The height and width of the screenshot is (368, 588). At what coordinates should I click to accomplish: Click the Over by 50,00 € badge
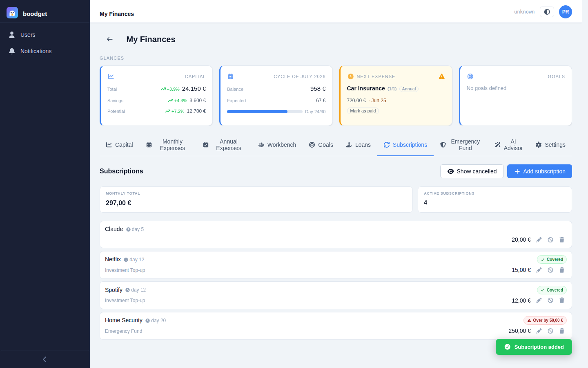(x=545, y=320)
